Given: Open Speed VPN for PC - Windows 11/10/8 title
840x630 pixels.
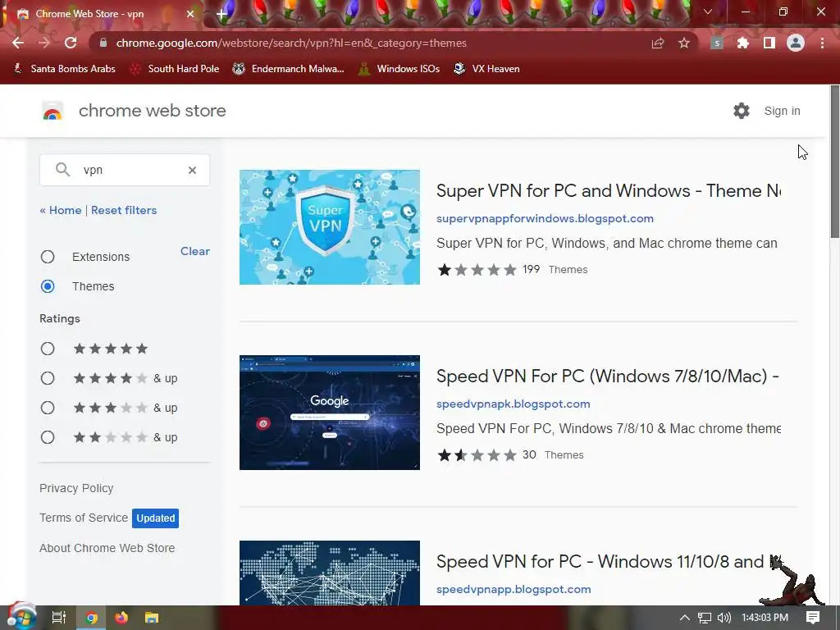Looking at the screenshot, I should (x=609, y=561).
